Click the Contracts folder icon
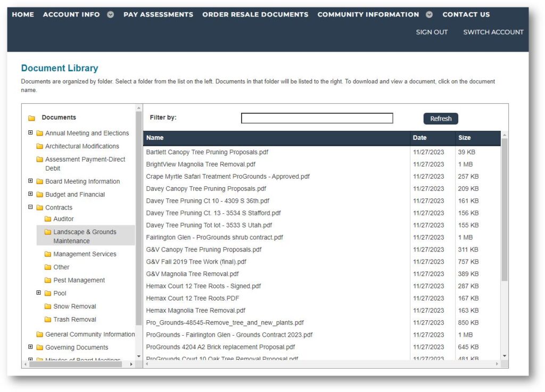 (39, 207)
